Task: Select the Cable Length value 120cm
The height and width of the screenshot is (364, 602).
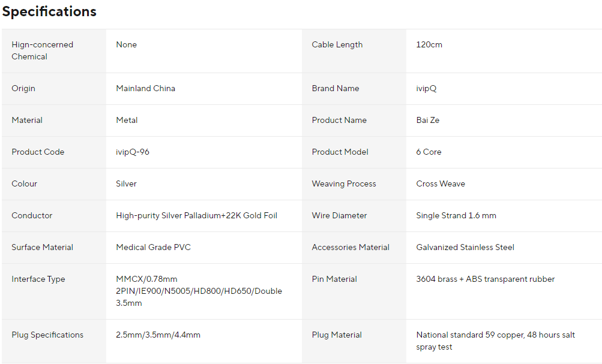Action: (429, 44)
